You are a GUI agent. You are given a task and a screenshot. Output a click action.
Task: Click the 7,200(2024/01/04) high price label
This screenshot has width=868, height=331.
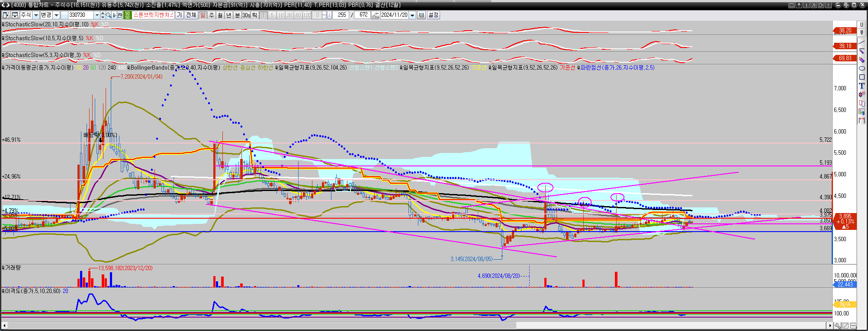coord(141,76)
